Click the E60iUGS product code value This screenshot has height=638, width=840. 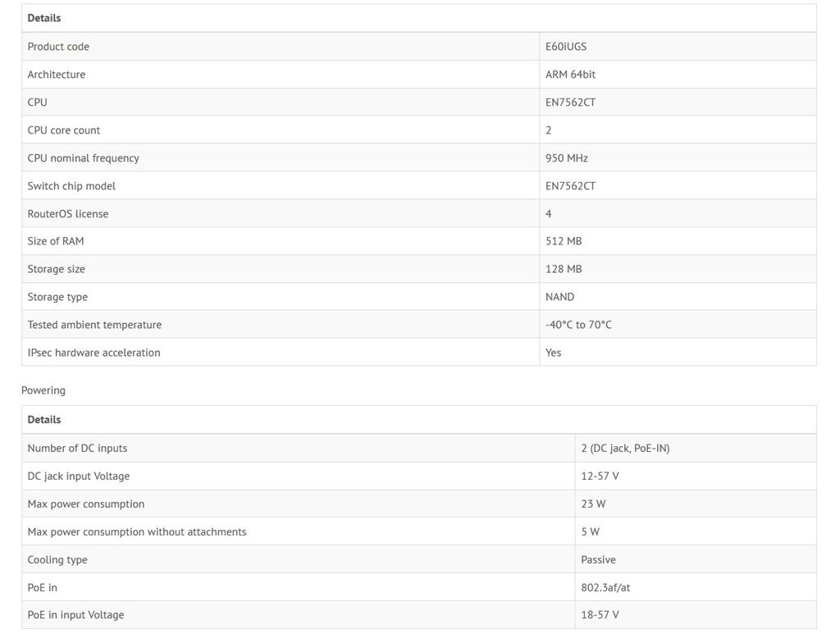pyautogui.click(x=566, y=47)
